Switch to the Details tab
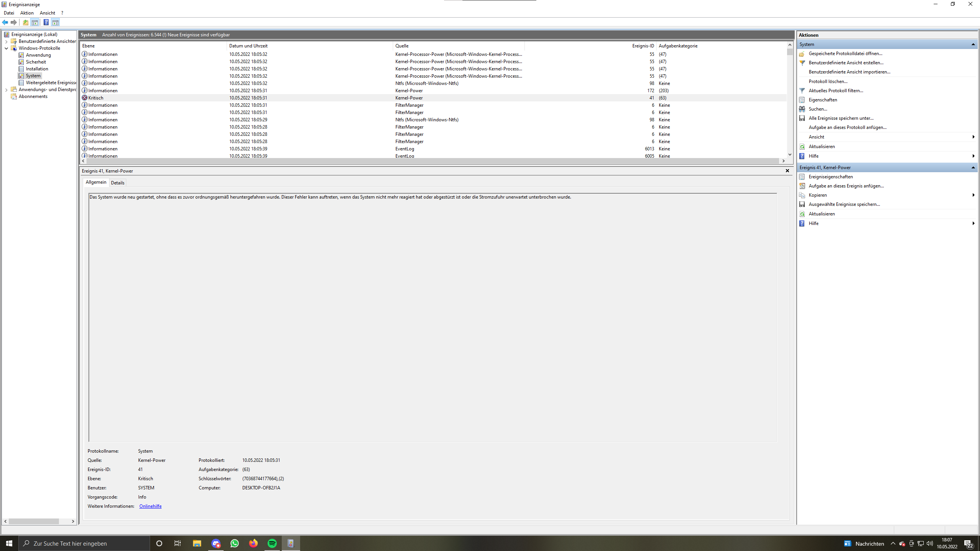This screenshot has width=980, height=551. click(118, 183)
